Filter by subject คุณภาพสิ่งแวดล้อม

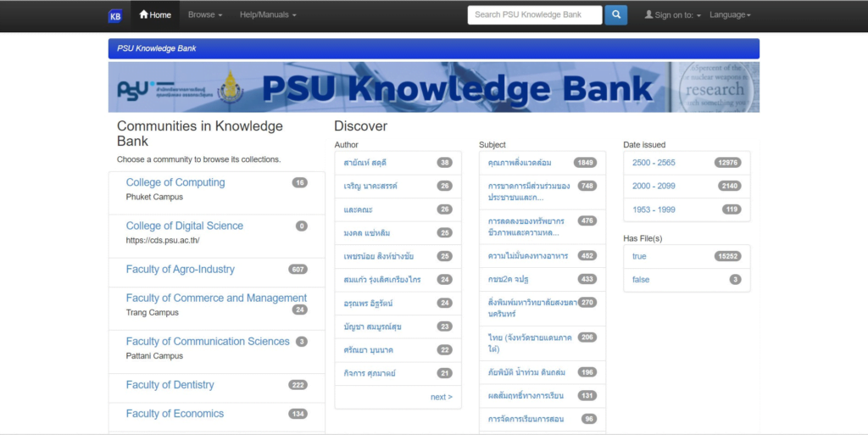tap(520, 163)
